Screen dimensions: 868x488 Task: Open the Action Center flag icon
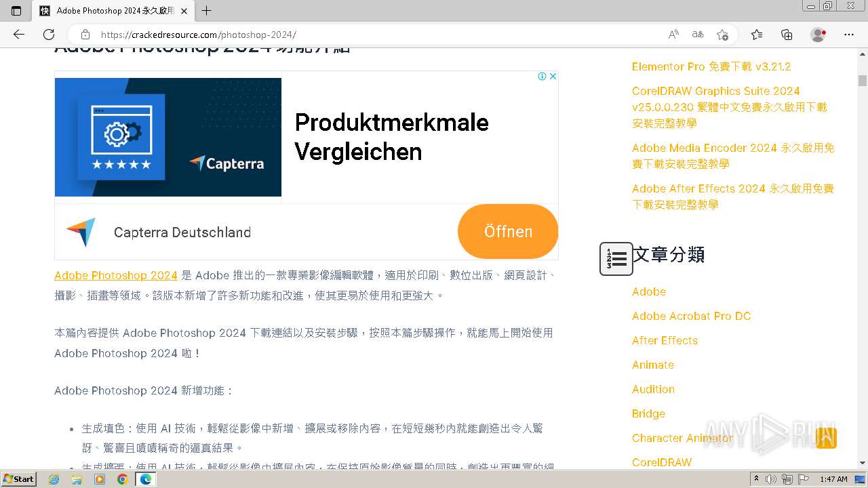click(803, 479)
